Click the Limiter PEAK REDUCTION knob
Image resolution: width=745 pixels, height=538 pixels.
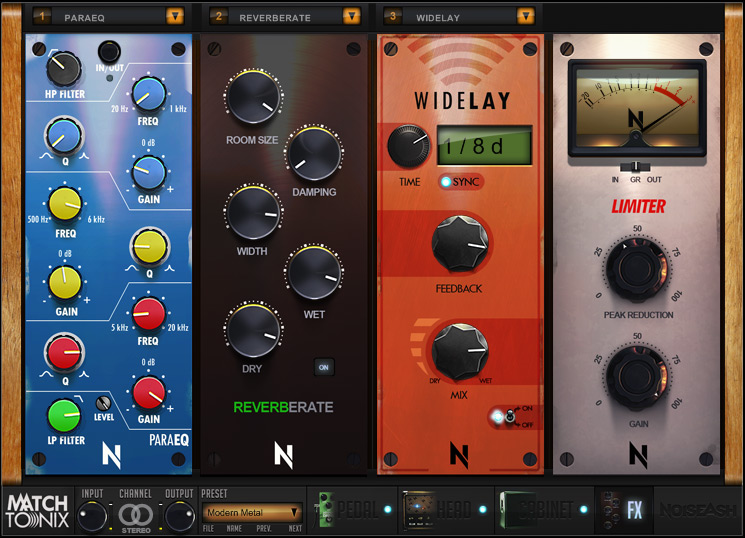(x=637, y=269)
